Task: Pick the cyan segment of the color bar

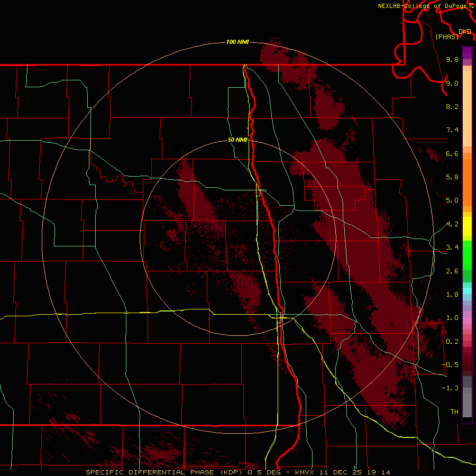Action: point(467,291)
